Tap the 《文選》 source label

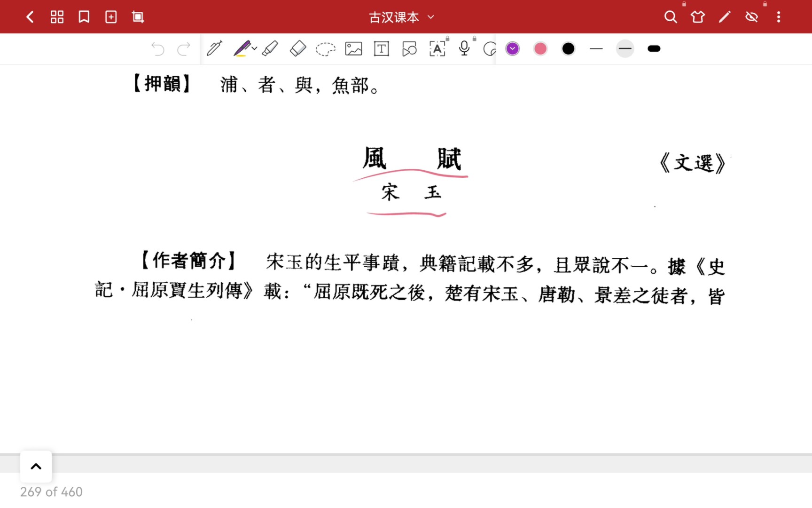click(x=693, y=163)
